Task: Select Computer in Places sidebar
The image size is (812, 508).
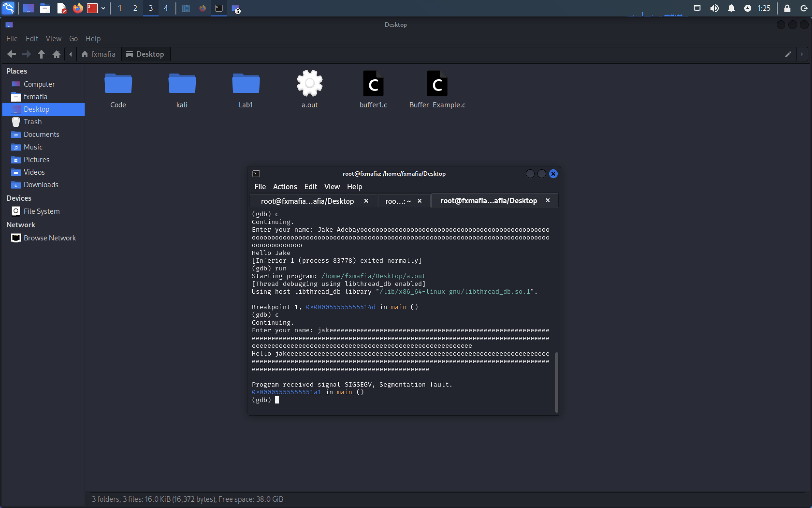Action: (x=43, y=84)
